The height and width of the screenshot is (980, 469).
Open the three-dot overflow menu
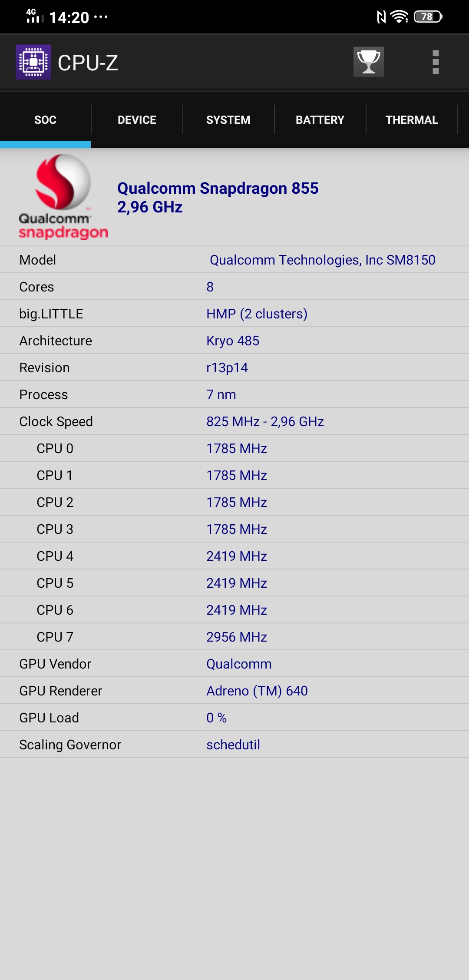(x=436, y=62)
